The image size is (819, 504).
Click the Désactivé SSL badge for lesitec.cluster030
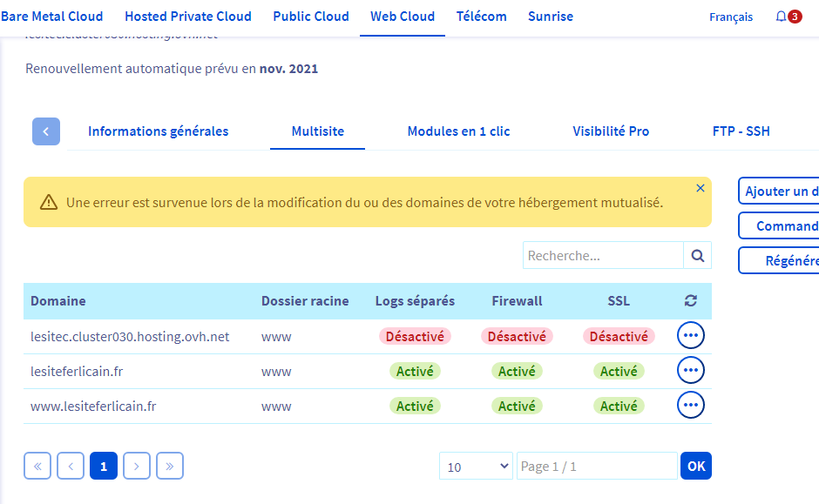coord(619,336)
